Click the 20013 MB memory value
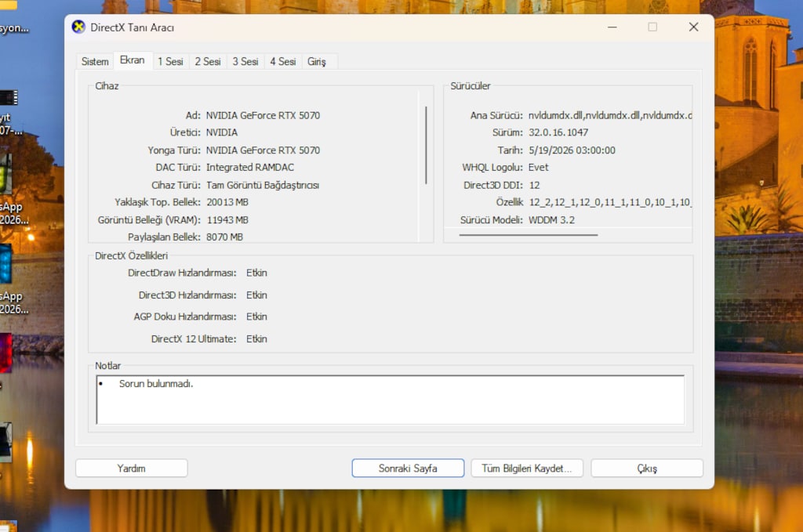Screen dimensions: 803x532 point(227,202)
